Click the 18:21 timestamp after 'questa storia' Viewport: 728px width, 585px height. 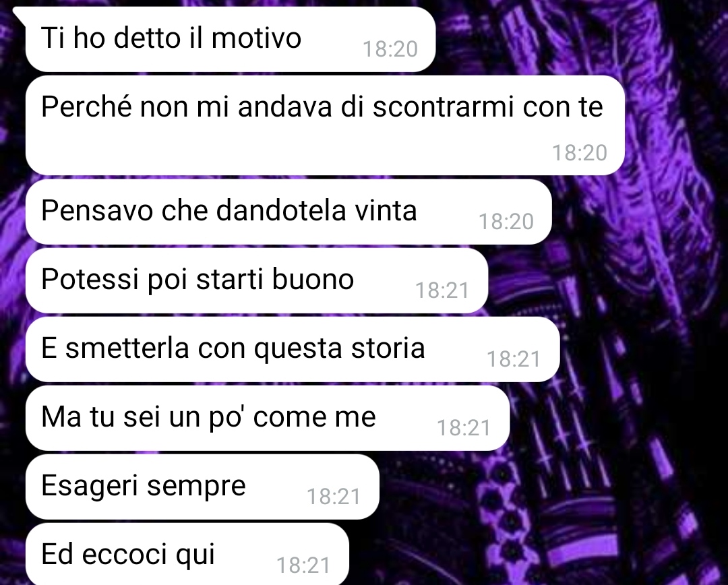514,359
